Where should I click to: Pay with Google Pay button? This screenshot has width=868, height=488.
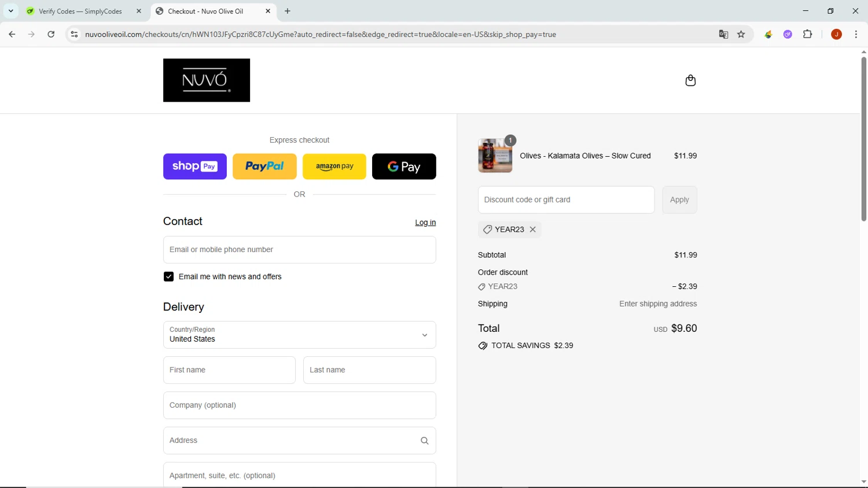(x=404, y=167)
